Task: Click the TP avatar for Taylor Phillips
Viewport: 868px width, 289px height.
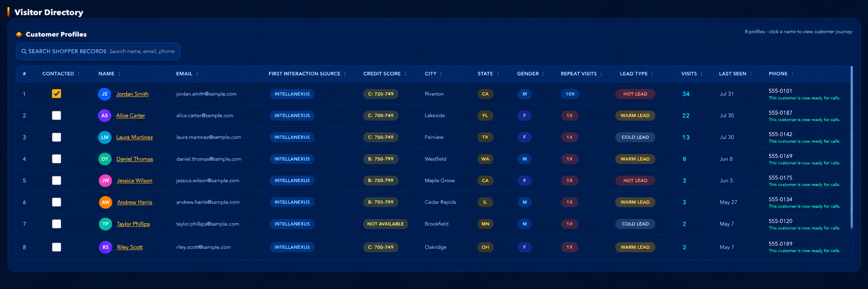Action: [106, 224]
